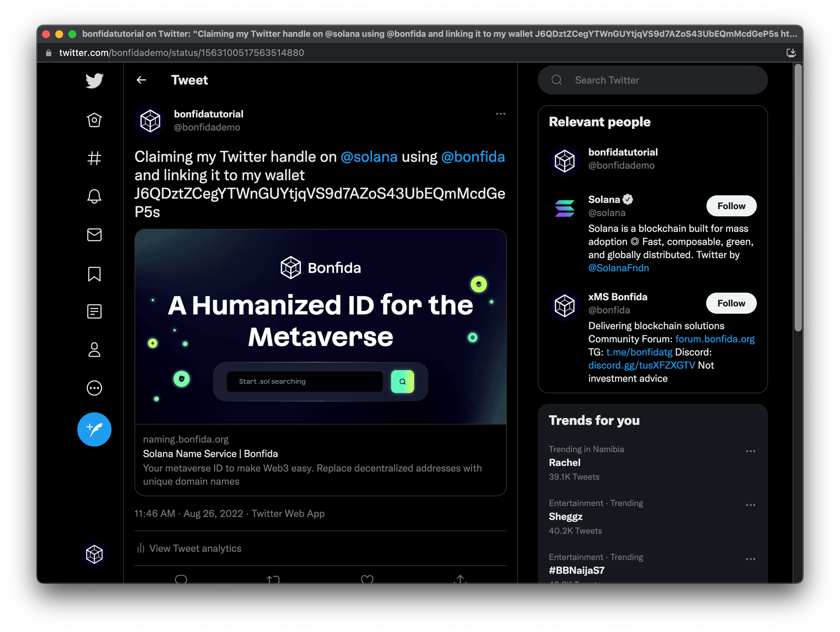
Task: Open the Profile person icon
Action: coord(94,350)
